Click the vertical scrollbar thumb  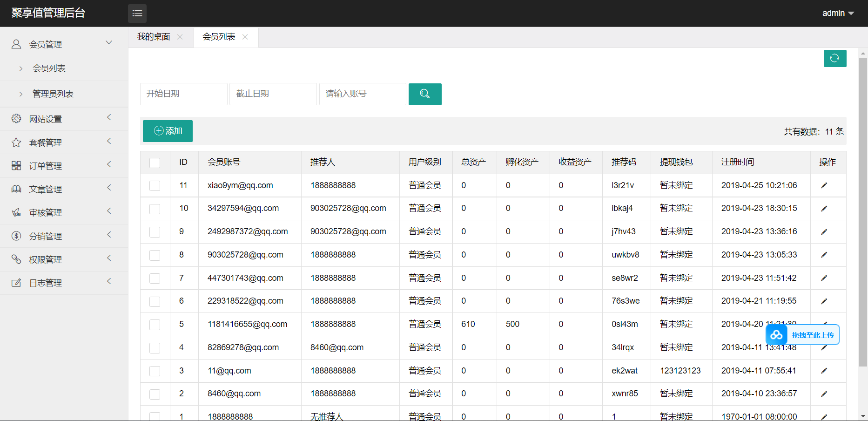click(x=863, y=212)
